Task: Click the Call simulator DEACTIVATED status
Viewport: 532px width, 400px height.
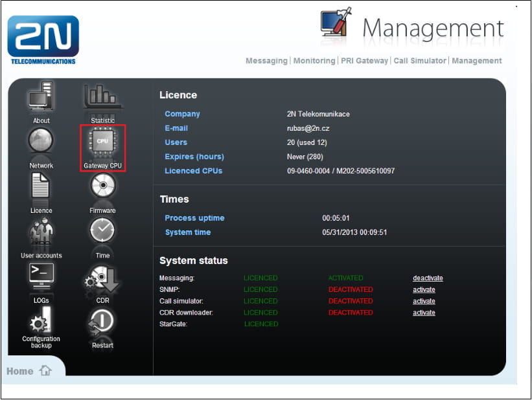Action: [x=351, y=301]
